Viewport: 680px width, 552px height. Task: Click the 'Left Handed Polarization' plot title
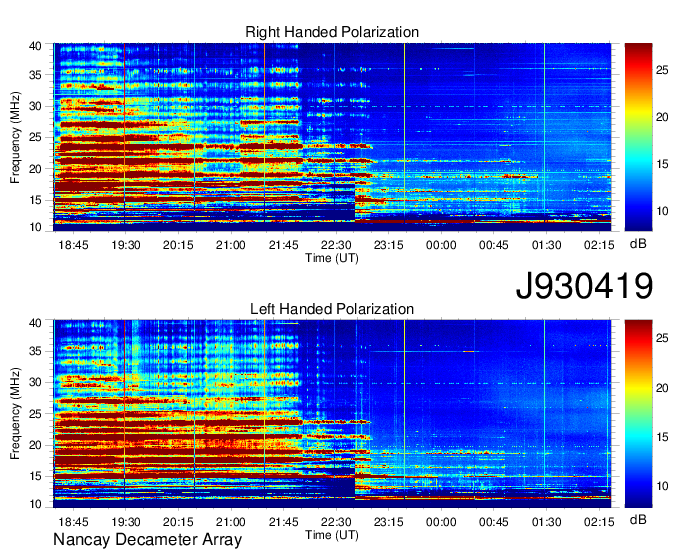[x=332, y=309]
